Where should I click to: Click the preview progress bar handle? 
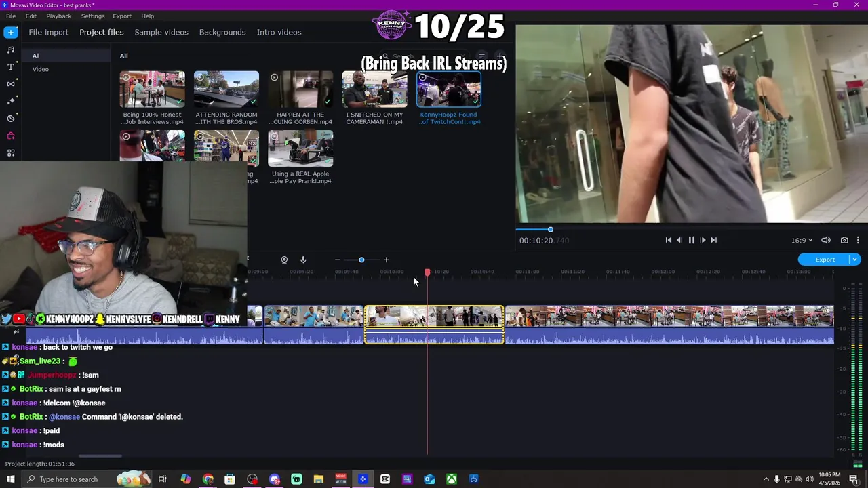tap(550, 230)
